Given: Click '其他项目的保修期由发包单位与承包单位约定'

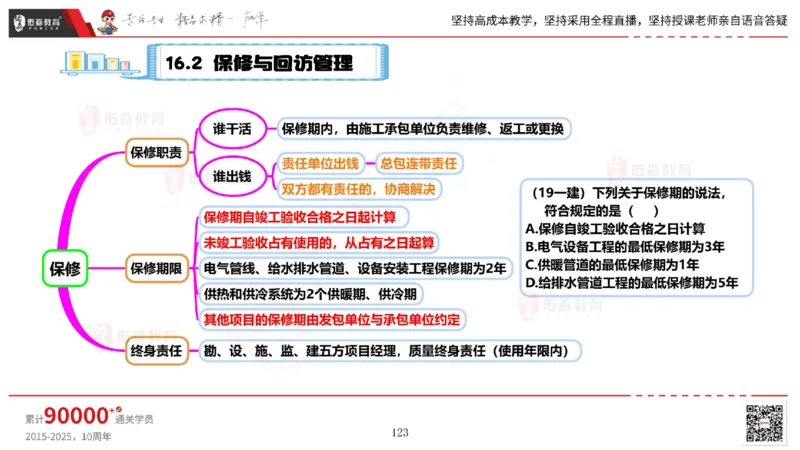Looking at the screenshot, I should pos(332,320).
